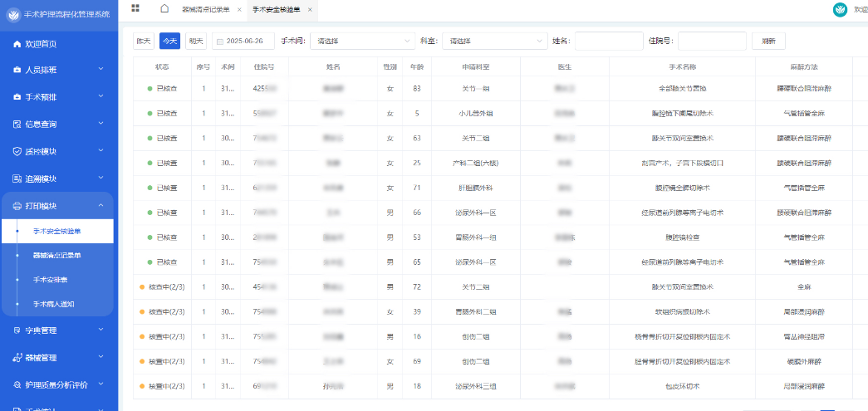The image size is (868, 411).
Task: Open 手术安排表 in the sidebar submenu
Action: [57, 280]
